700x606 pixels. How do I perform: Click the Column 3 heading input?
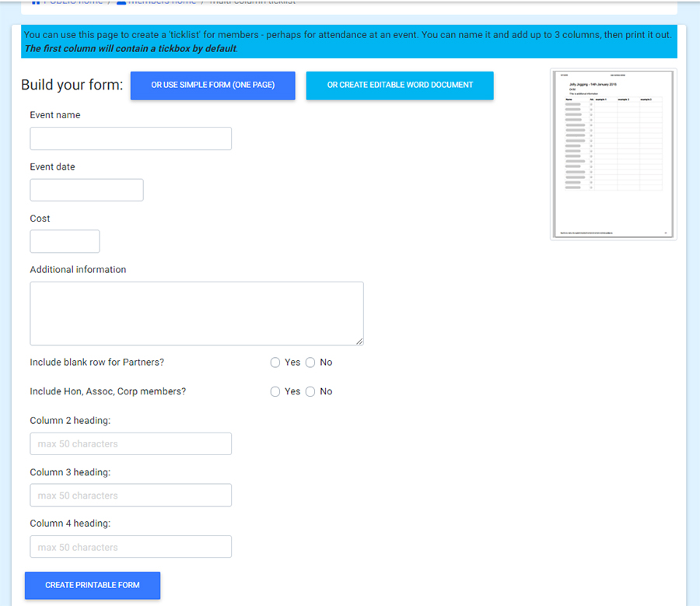(x=131, y=496)
